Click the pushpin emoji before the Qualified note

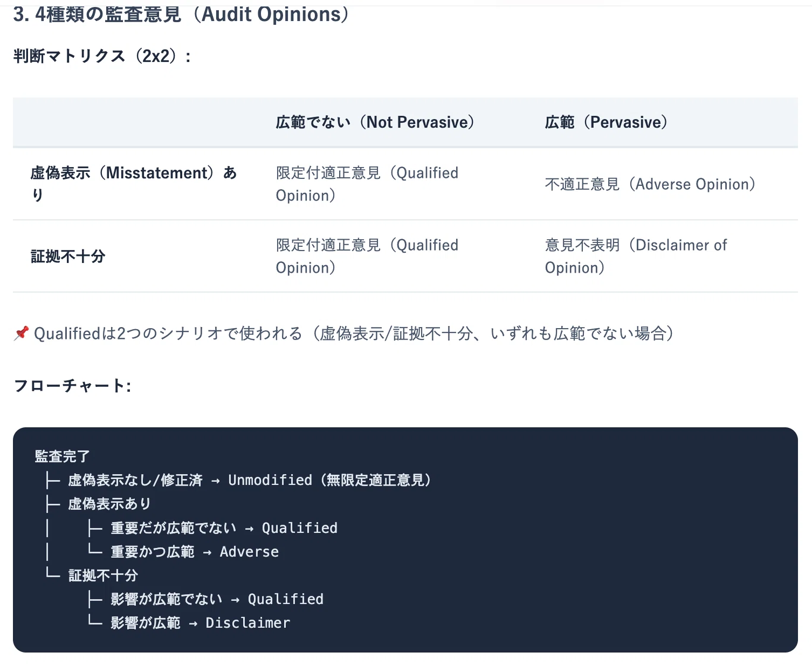(x=21, y=334)
